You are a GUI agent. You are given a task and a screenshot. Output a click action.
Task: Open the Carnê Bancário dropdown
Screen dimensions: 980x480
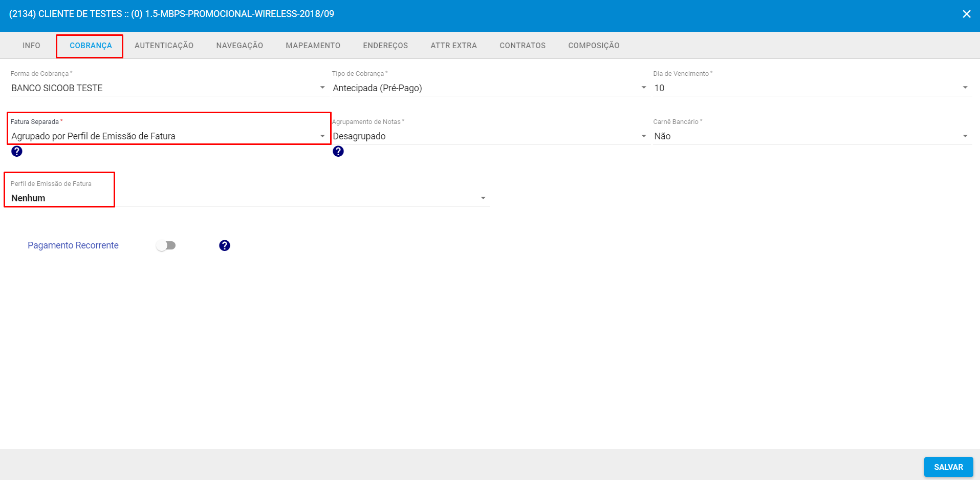tap(812, 136)
